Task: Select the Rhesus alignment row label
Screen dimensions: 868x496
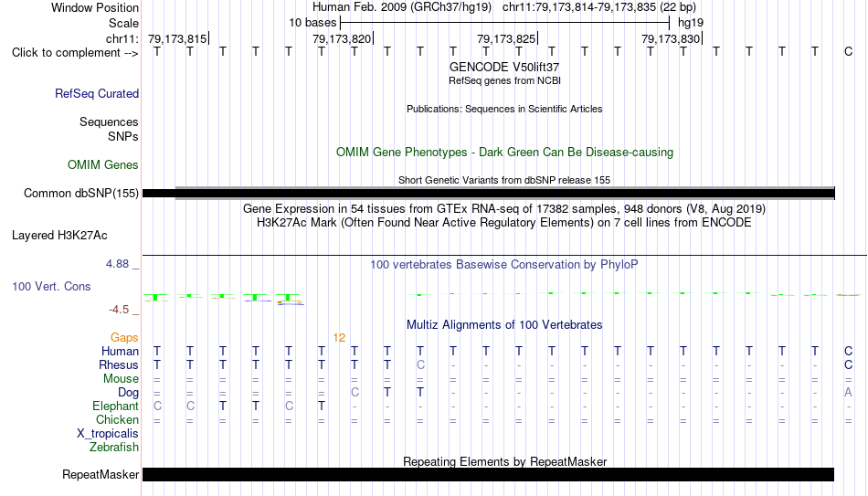Action: (x=119, y=365)
